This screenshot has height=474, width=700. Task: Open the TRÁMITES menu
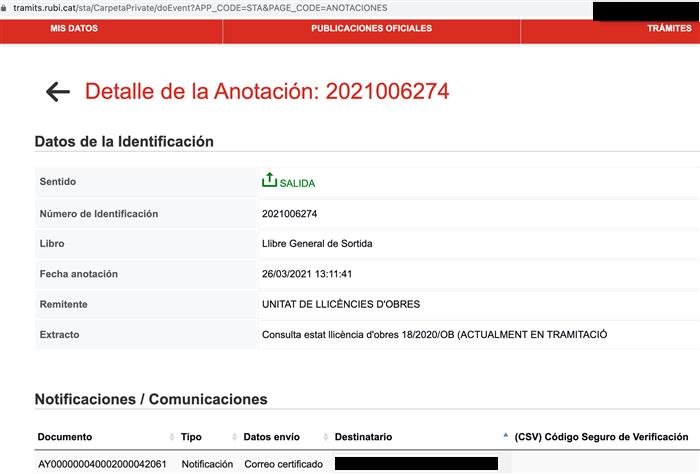click(669, 29)
